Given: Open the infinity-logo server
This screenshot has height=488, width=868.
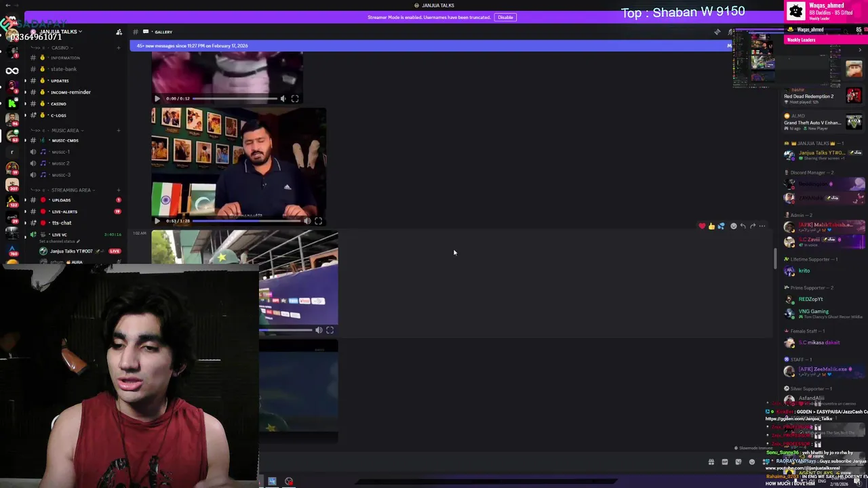Looking at the screenshot, I should tap(12, 70).
